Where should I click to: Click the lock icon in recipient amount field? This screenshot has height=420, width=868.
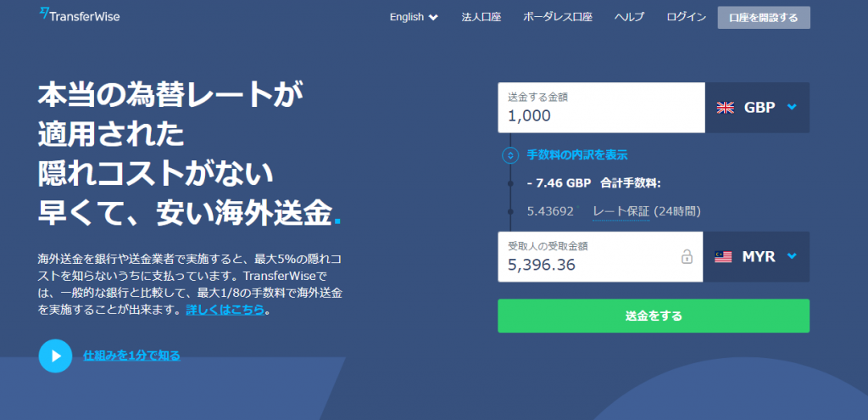coord(687,257)
